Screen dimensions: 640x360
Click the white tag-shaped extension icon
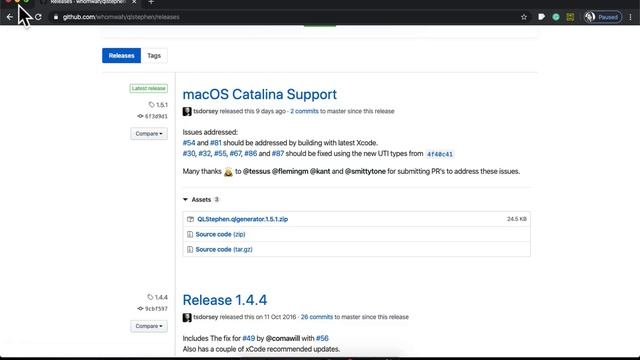pyautogui.click(x=541, y=17)
